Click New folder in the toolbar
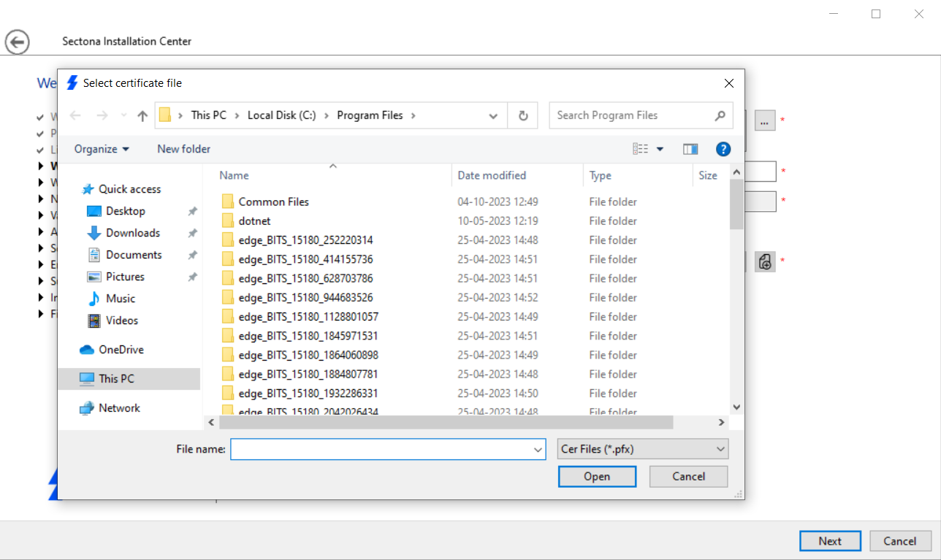This screenshot has height=560, width=941. (x=183, y=149)
